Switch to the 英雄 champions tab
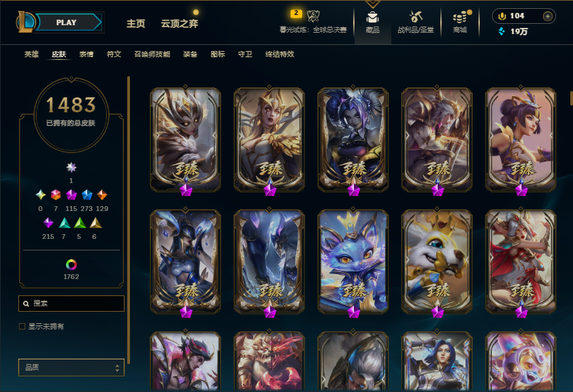Screen dimensions: 573x392 pos(31,54)
